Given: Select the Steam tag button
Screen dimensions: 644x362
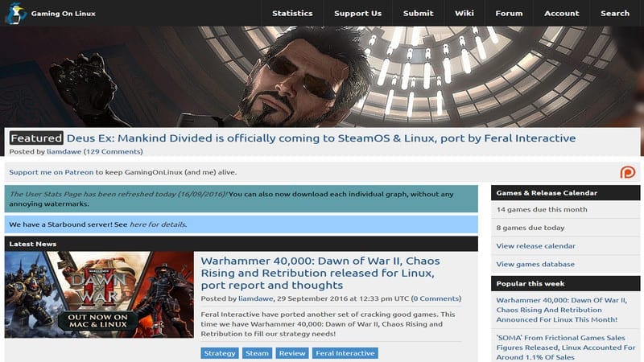Looking at the screenshot, I should (x=257, y=353).
